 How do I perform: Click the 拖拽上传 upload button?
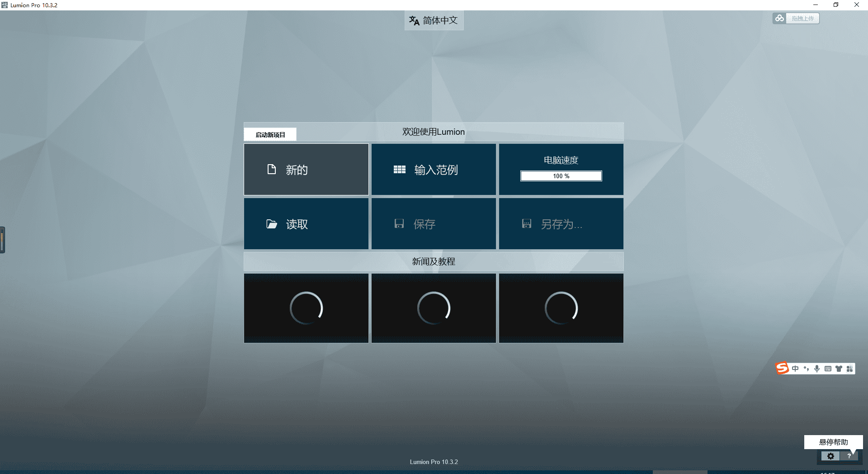[x=802, y=18]
